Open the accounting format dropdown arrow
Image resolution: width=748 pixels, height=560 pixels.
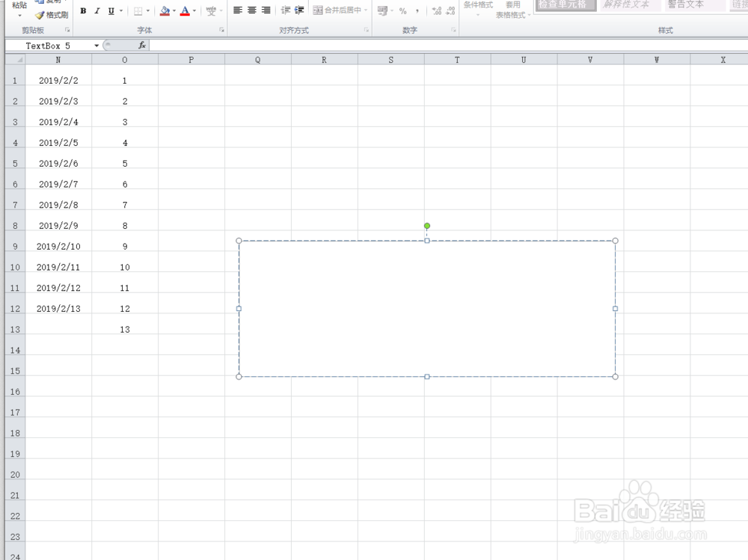pyautogui.click(x=392, y=10)
